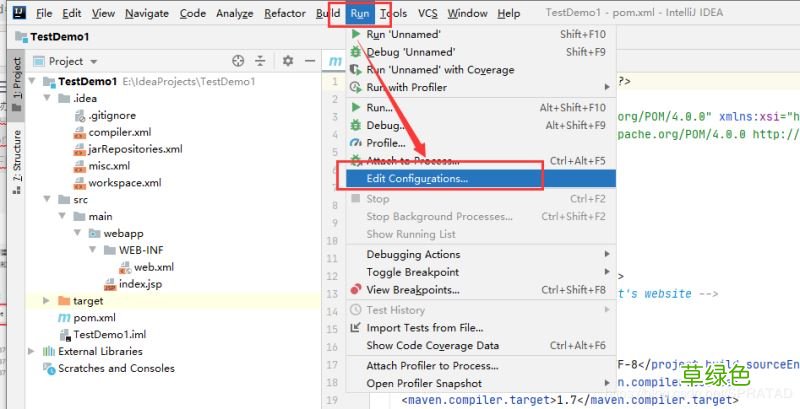This screenshot has width=800, height=409.
Task: Hide the Project panel with minus icon
Action: coord(310,61)
